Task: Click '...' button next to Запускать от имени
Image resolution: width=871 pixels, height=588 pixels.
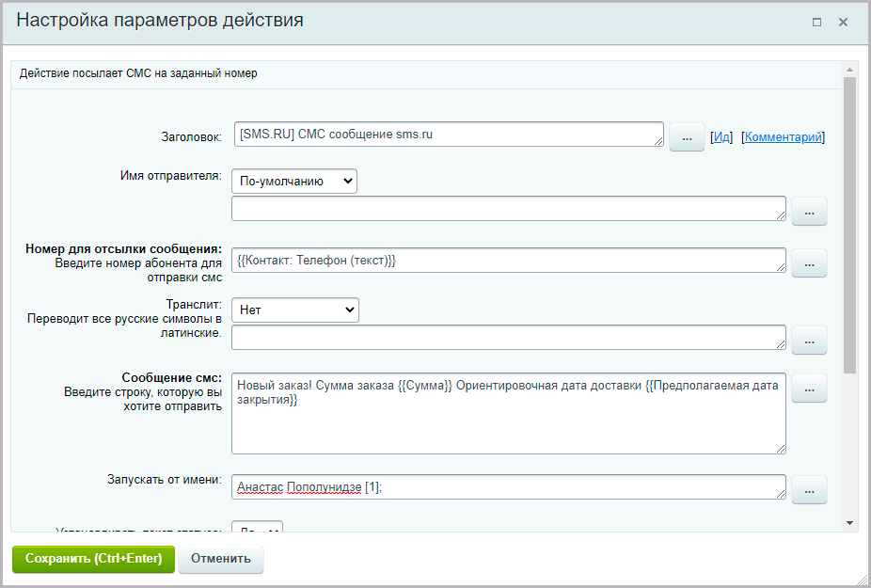Action: [809, 489]
